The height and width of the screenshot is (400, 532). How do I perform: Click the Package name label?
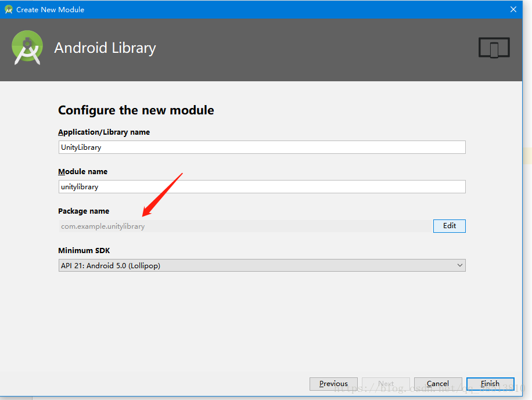[84, 211]
